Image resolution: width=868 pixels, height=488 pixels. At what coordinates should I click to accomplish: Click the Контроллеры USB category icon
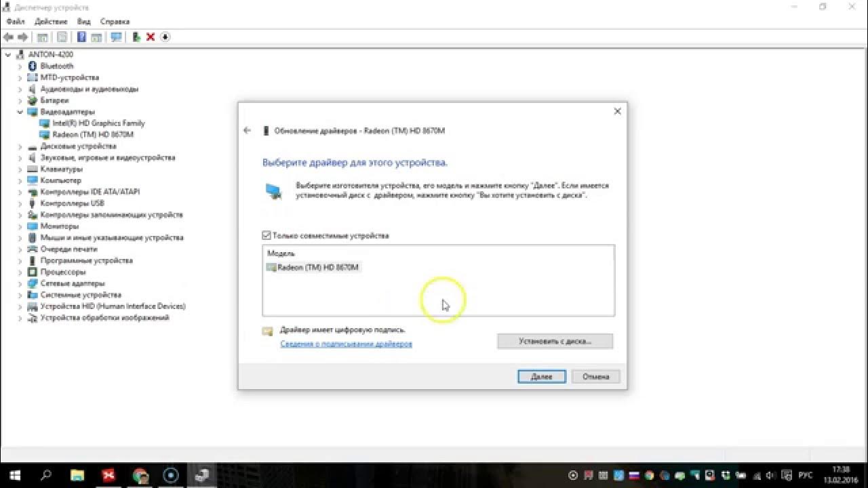coord(32,203)
